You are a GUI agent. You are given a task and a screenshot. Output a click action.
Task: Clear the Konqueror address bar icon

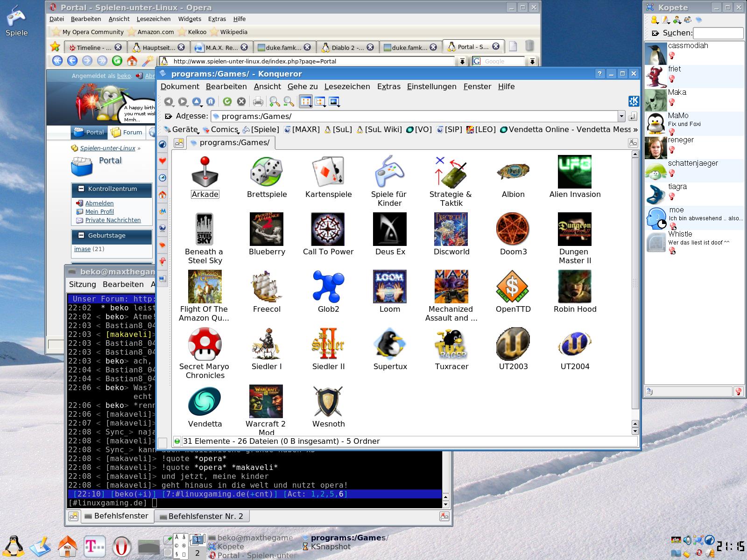pos(169,116)
